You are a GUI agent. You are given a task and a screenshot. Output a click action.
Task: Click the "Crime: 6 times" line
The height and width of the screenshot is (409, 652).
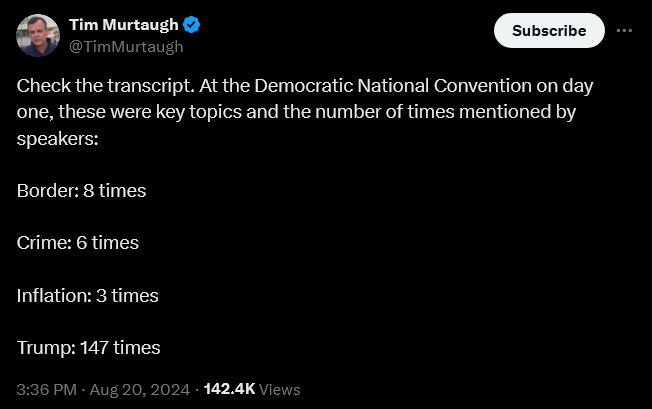click(77, 242)
